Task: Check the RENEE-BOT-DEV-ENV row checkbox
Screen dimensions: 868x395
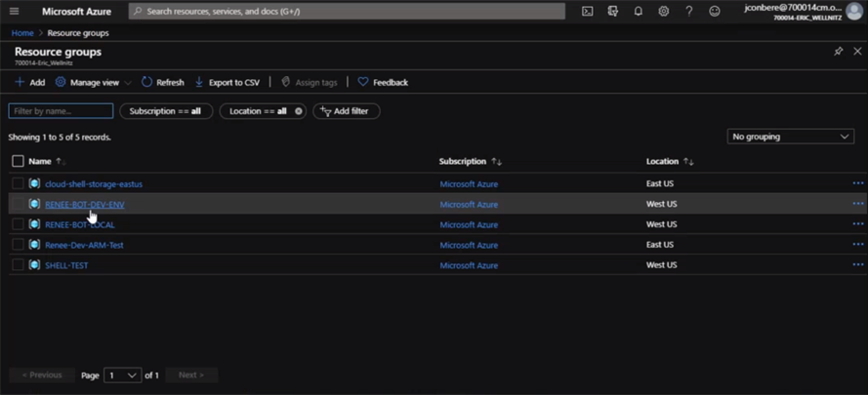Action: pyautogui.click(x=18, y=204)
